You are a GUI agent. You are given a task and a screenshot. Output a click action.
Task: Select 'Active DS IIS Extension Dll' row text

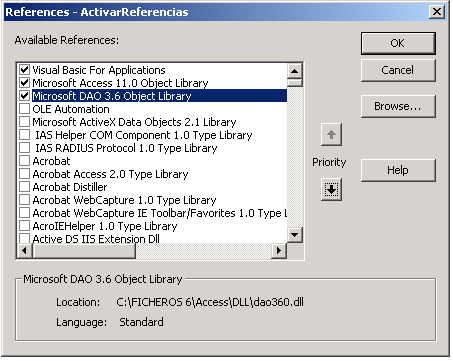[96, 238]
